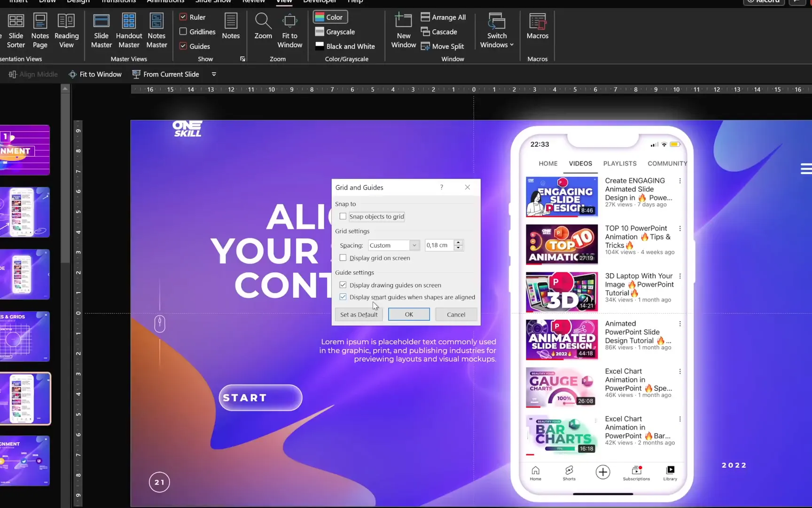Open a New Window
This screenshot has height=508, width=812.
click(403, 31)
